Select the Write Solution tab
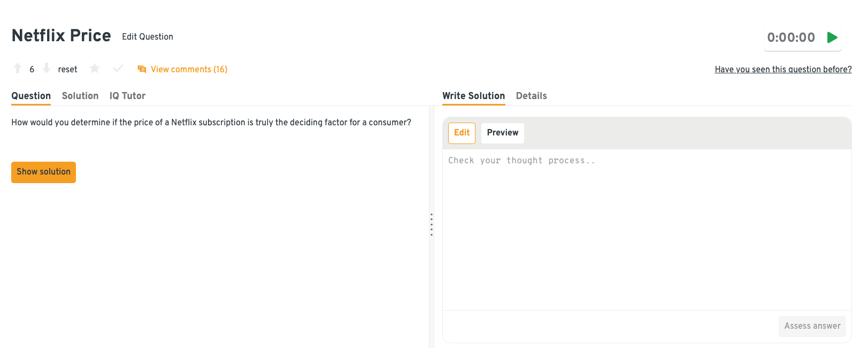 (473, 96)
